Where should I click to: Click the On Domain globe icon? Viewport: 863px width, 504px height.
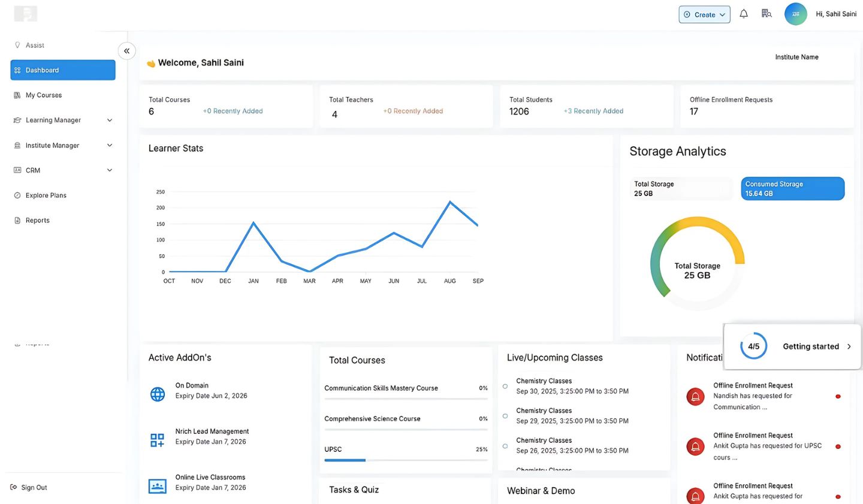(x=158, y=394)
